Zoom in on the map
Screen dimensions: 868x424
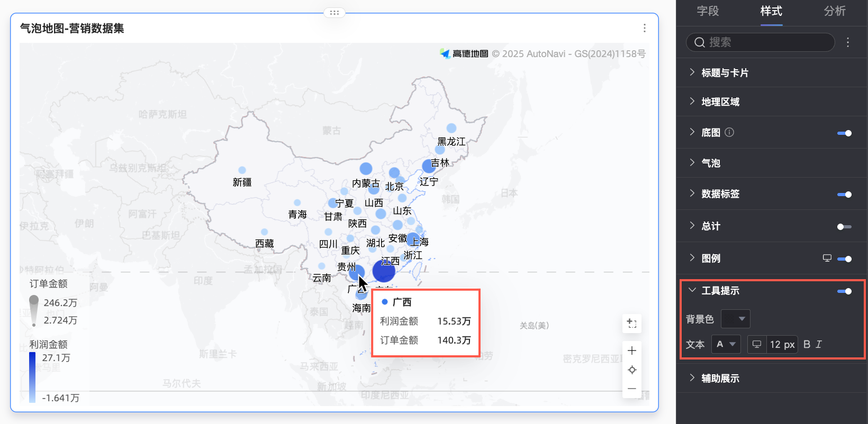point(632,351)
